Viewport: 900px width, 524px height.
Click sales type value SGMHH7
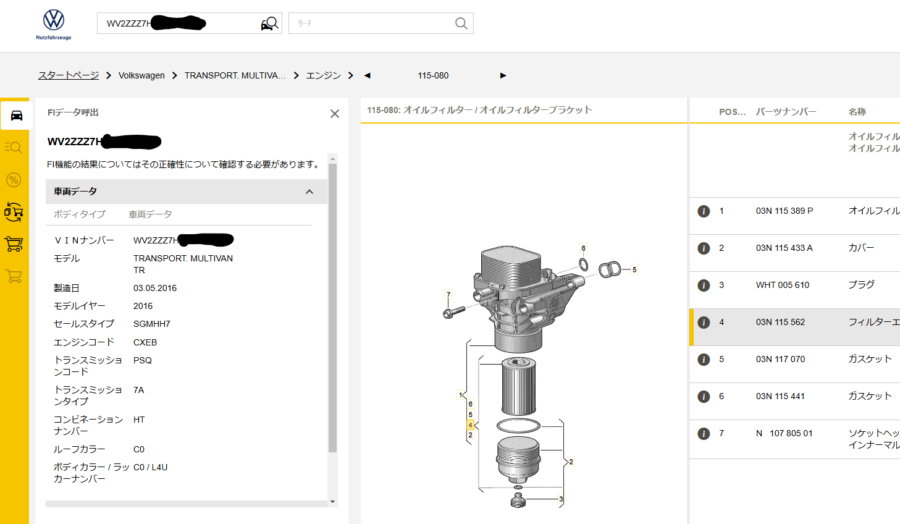click(152, 324)
